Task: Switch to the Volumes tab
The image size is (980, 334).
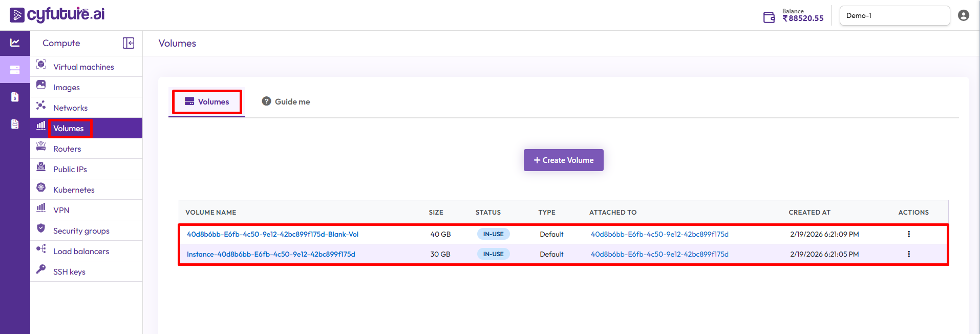Action: click(x=207, y=102)
